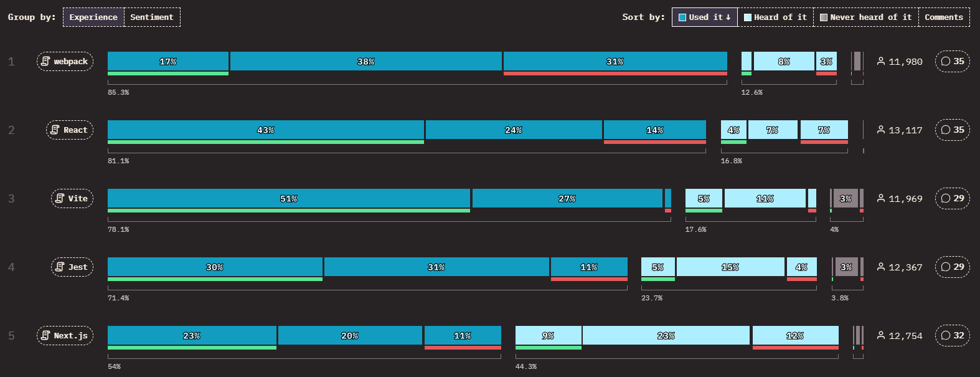
Task: Select Vite's 11% bar segment
Action: [x=765, y=198]
